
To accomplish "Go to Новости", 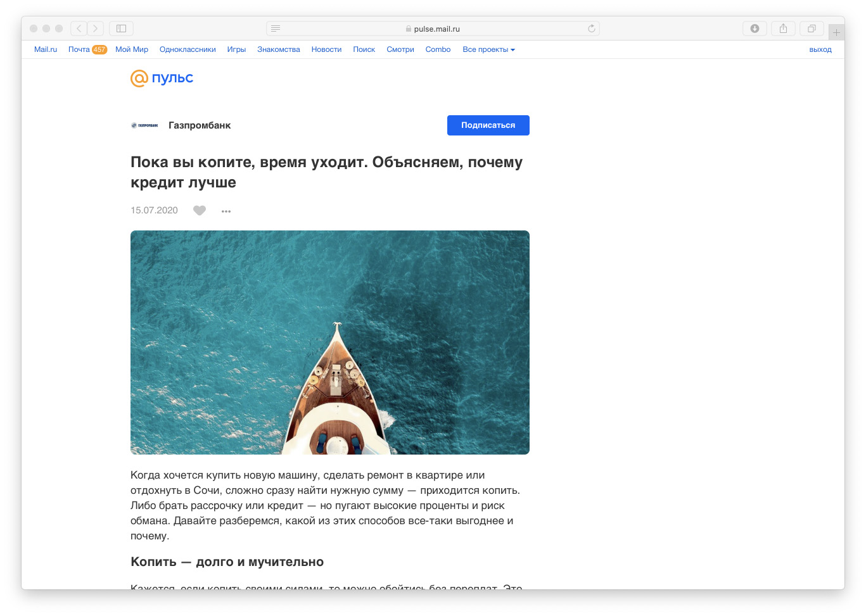I will [326, 49].
